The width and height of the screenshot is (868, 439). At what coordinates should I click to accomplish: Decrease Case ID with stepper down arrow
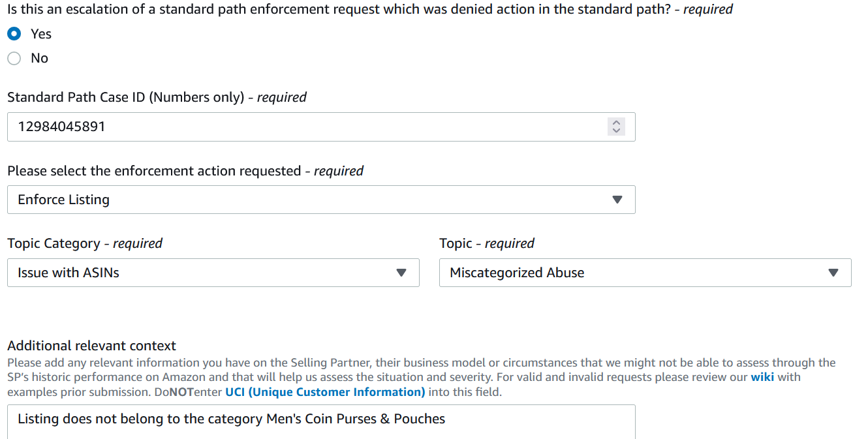(x=616, y=130)
